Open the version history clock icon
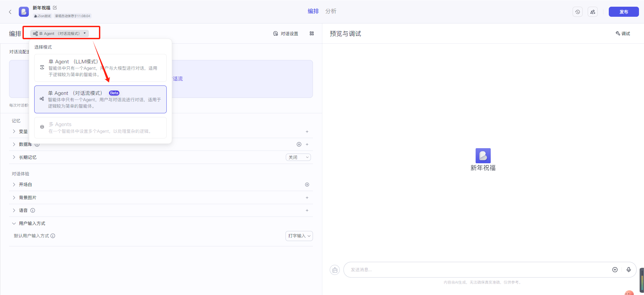The width and height of the screenshot is (644, 295). point(578,12)
